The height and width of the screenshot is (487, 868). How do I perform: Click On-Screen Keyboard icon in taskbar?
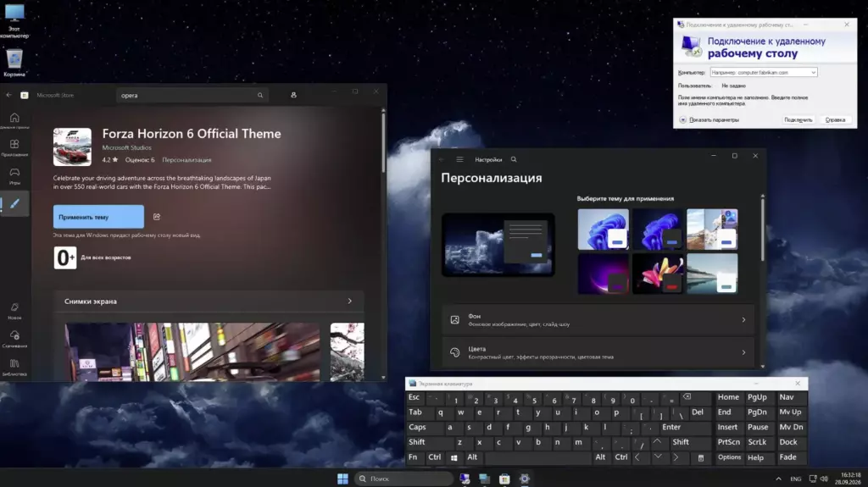click(484, 479)
